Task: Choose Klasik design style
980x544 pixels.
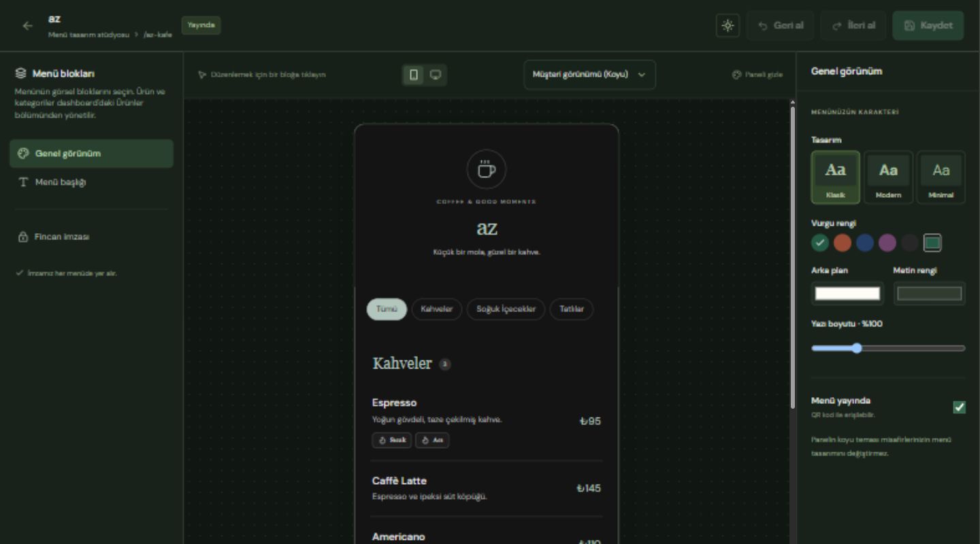Action: point(836,177)
